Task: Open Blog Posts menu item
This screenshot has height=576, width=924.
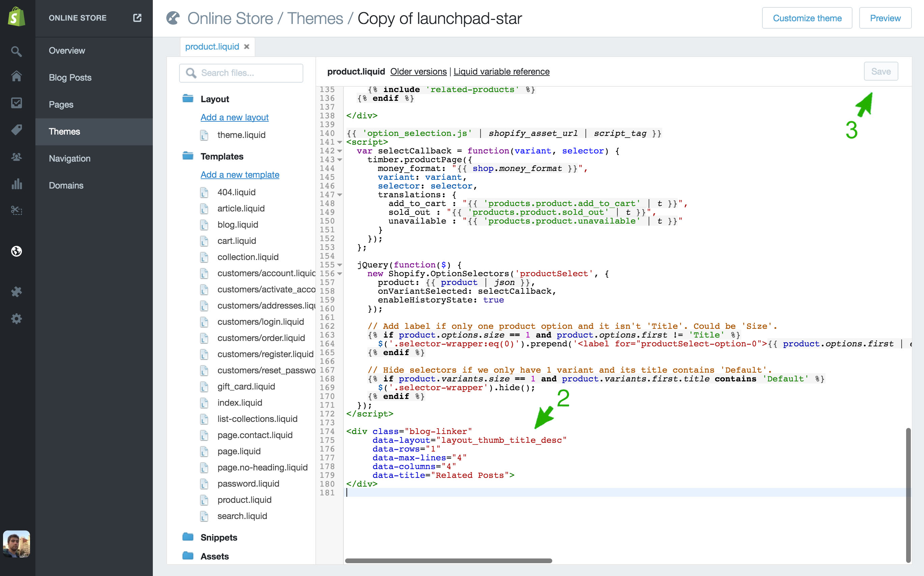Action: click(94, 78)
